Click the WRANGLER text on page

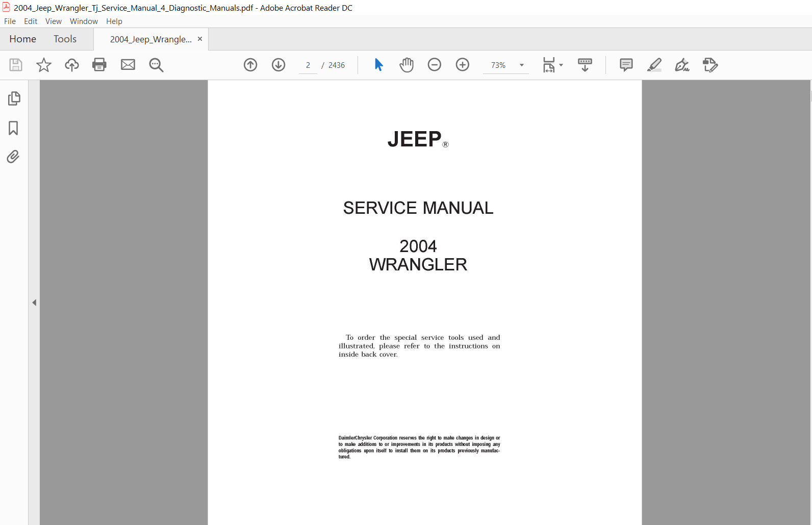[418, 265]
